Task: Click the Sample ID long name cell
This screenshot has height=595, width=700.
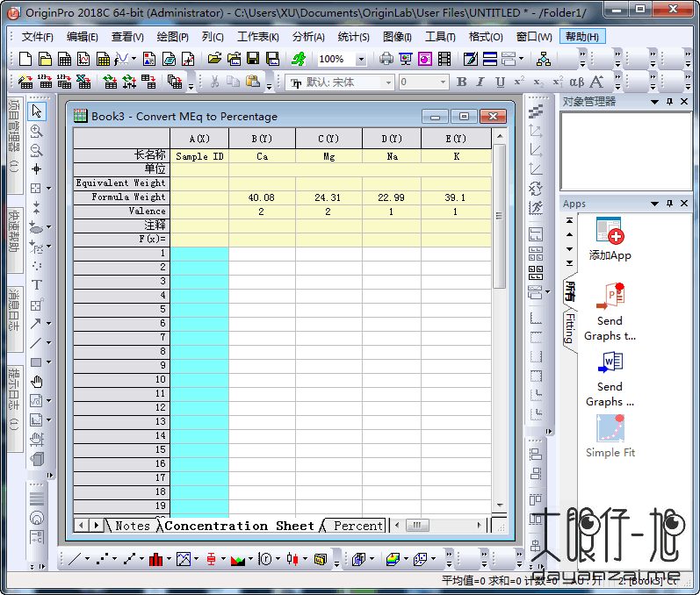Action: 199,156
